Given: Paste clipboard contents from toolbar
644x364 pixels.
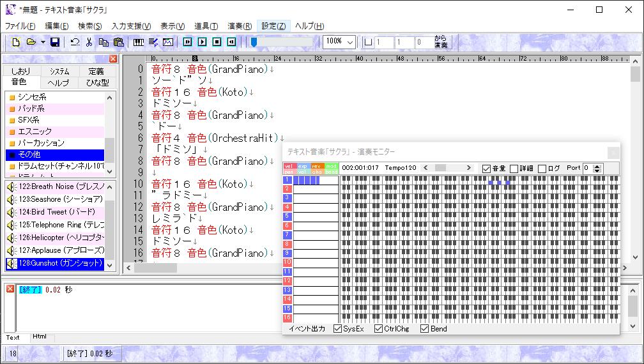Looking at the screenshot, I should click(x=119, y=42).
